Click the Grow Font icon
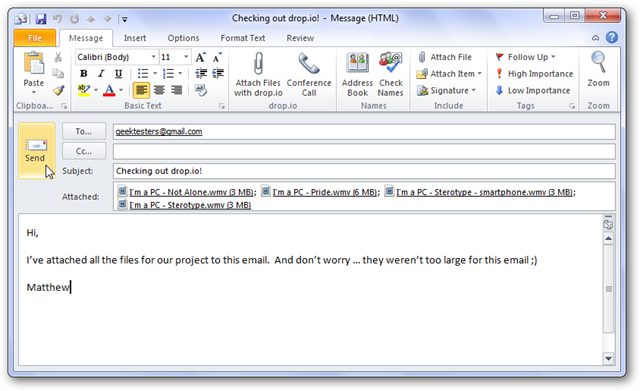Image resolution: width=640 pixels, height=391 pixels. click(201, 57)
